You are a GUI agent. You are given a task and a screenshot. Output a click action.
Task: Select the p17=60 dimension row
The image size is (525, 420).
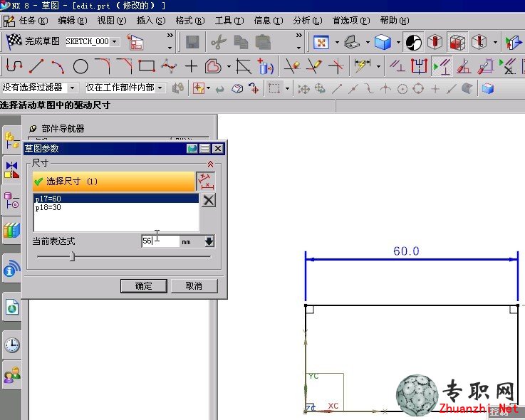click(x=116, y=199)
